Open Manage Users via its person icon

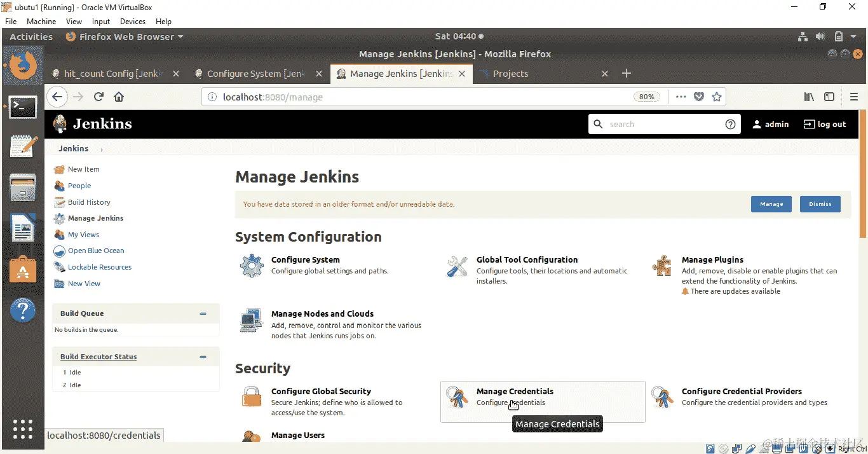click(251, 437)
